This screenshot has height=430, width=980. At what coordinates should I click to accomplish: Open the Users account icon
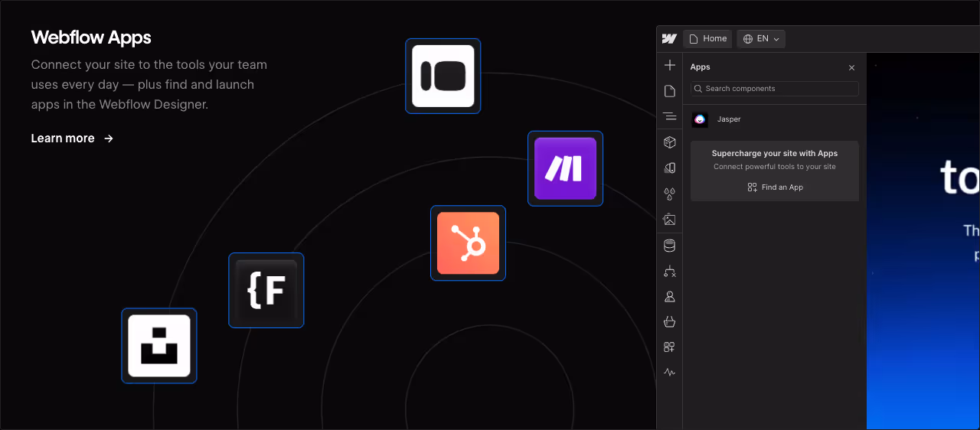670,296
